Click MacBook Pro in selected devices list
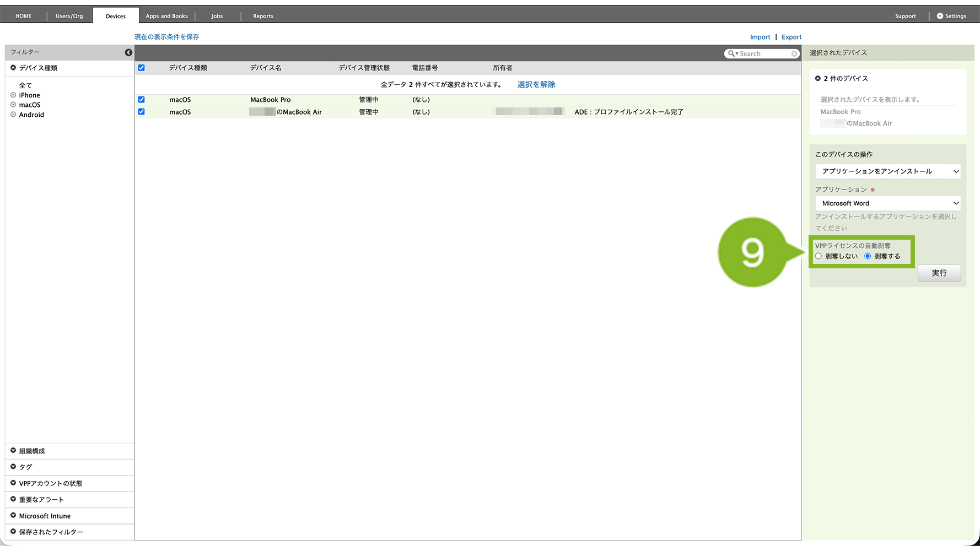The height and width of the screenshot is (551, 980). point(841,112)
